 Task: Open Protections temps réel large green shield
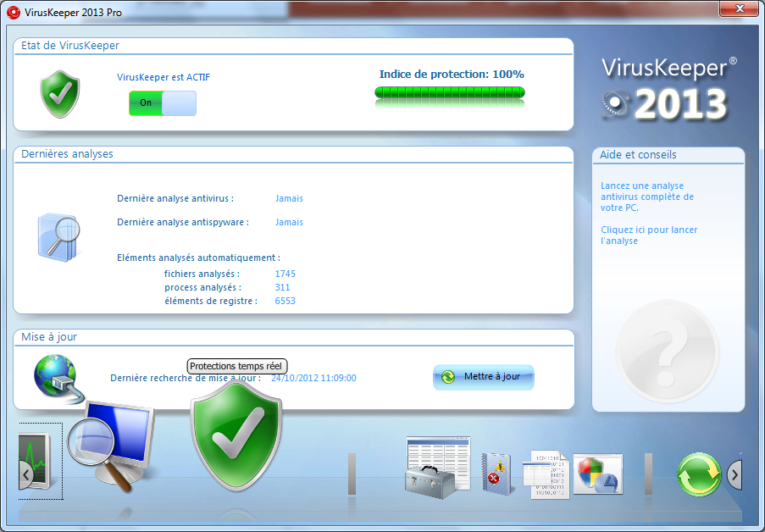(236, 435)
